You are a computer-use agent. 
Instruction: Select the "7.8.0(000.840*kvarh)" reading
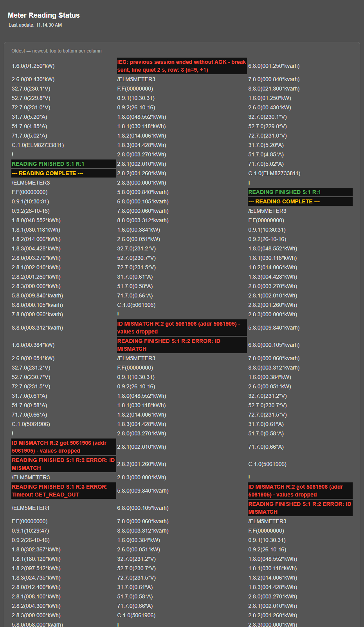(x=274, y=79)
